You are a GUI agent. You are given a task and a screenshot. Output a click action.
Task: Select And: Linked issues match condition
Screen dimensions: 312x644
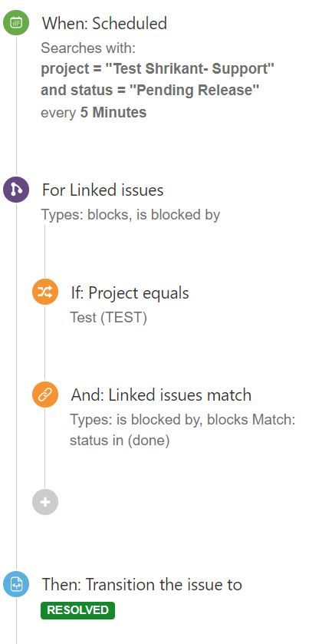(x=161, y=395)
